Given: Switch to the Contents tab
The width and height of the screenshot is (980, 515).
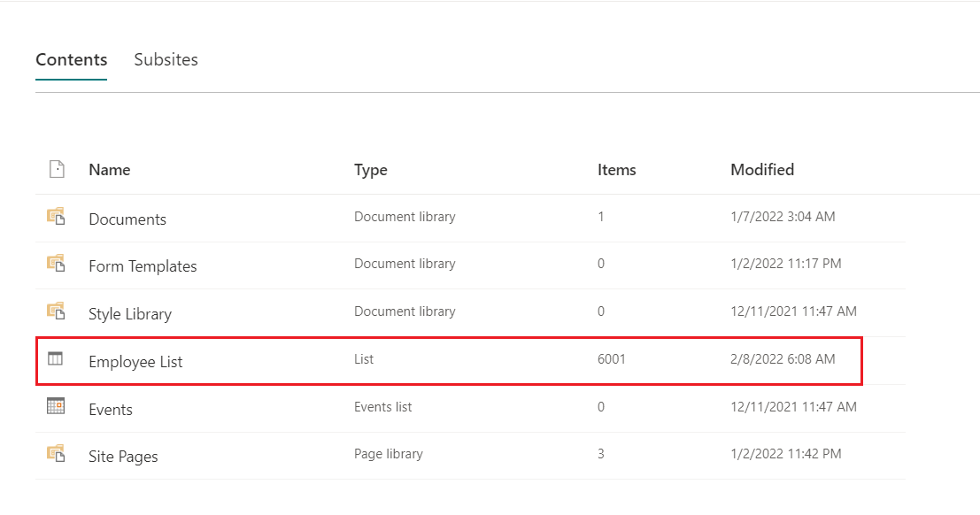Looking at the screenshot, I should pos(72,60).
